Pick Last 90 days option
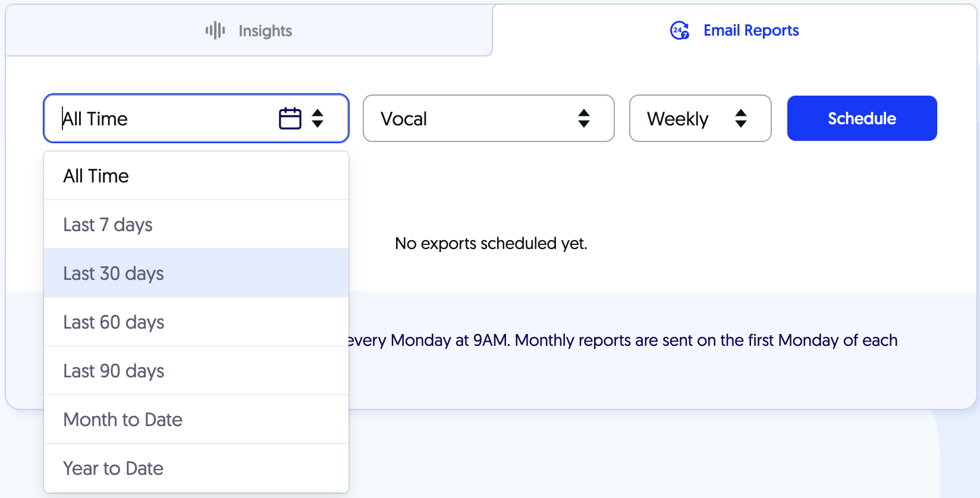Viewport: 980px width, 498px height. (196, 371)
